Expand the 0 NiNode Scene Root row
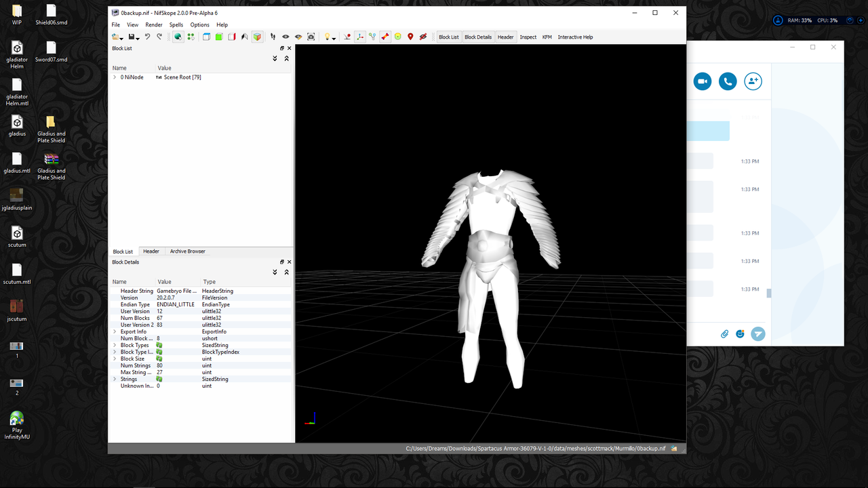The width and height of the screenshot is (868, 488). [x=115, y=77]
